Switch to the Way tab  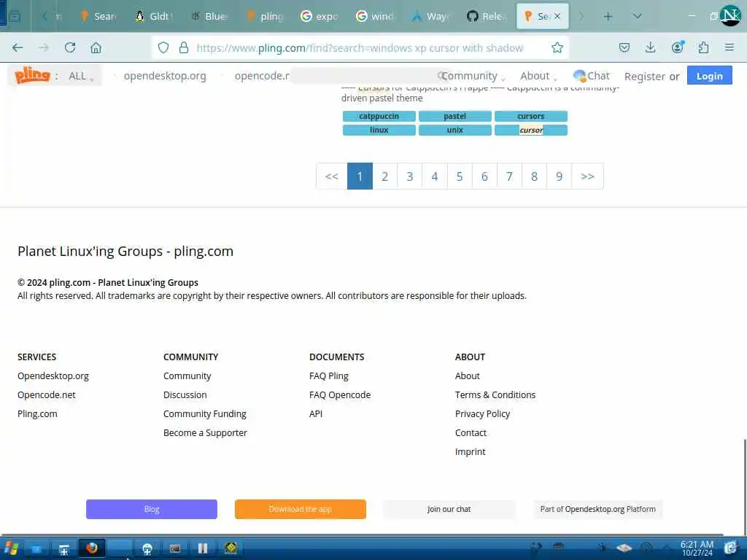[430, 16]
